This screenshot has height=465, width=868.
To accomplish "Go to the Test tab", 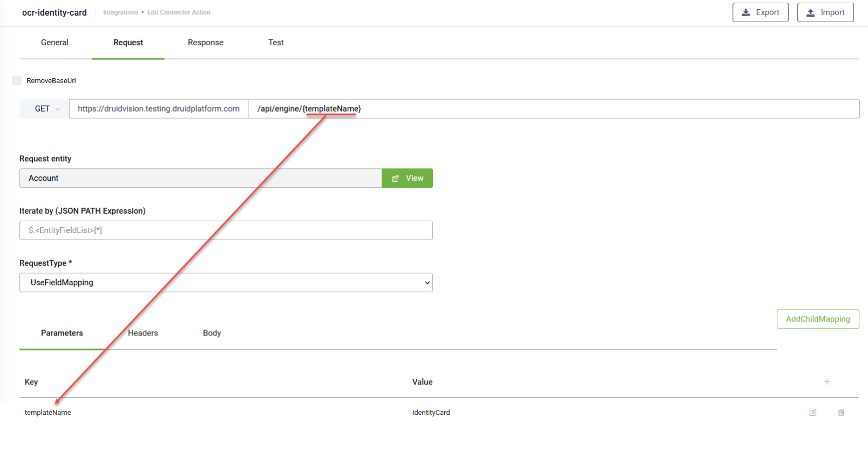I will [276, 43].
